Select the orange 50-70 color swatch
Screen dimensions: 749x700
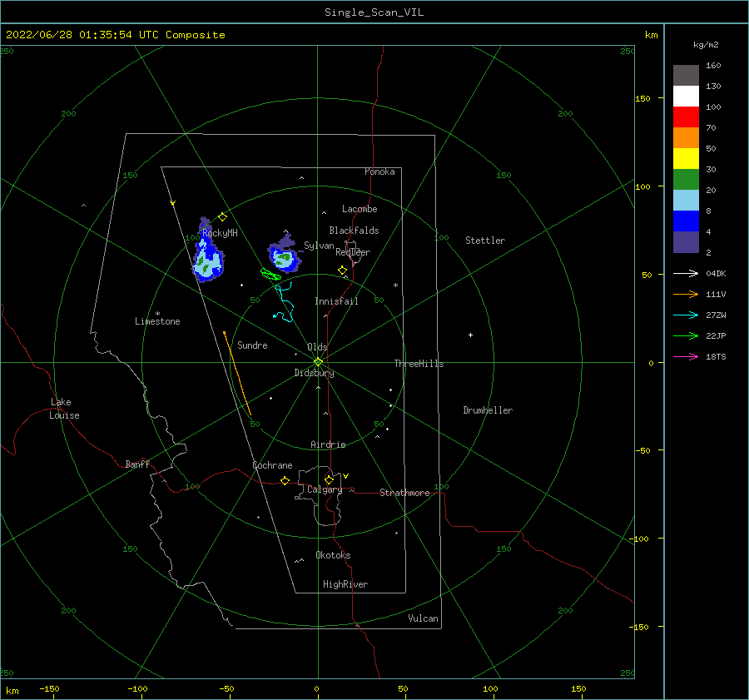pos(686,137)
